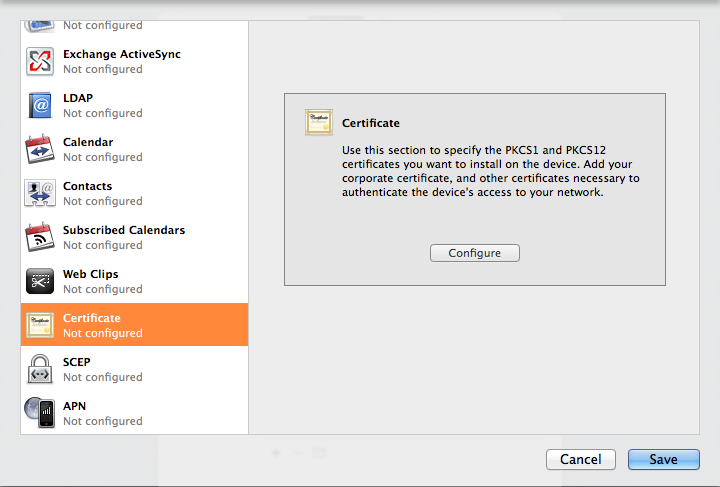Click the APN phone icon
The width and height of the screenshot is (720, 487).
(x=40, y=413)
